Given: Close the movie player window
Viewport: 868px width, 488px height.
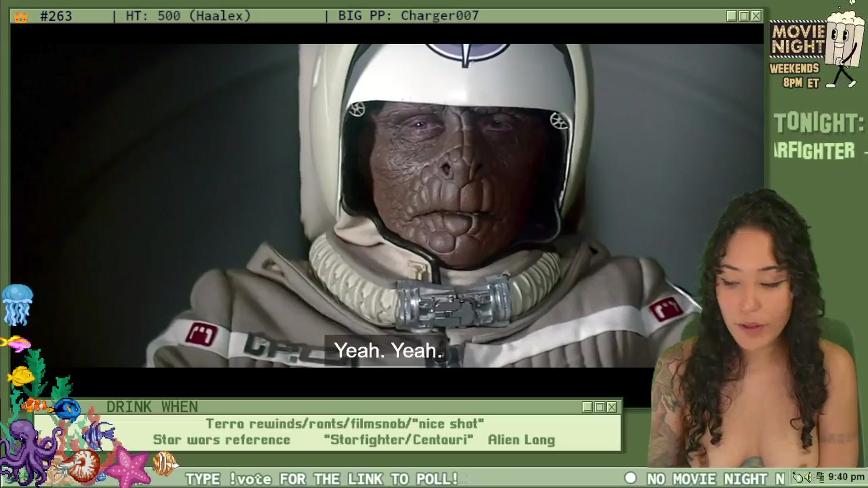Looking at the screenshot, I should tap(756, 16).
